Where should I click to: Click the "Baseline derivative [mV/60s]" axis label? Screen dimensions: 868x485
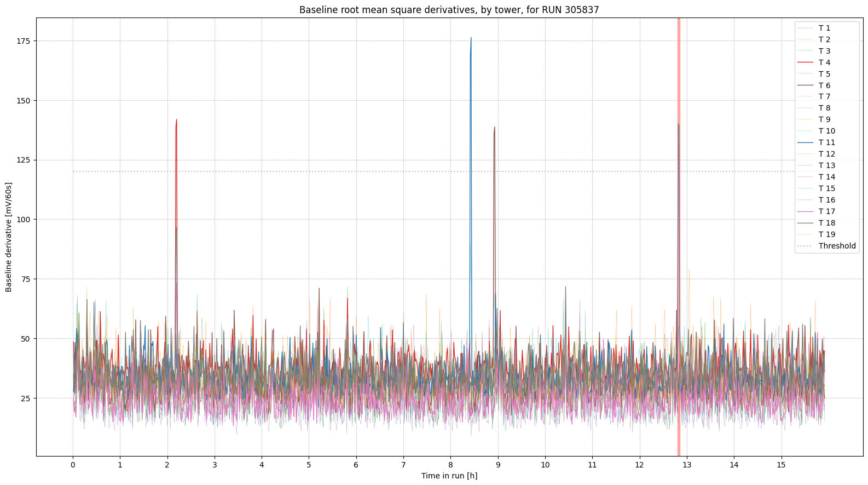pyautogui.click(x=9, y=237)
